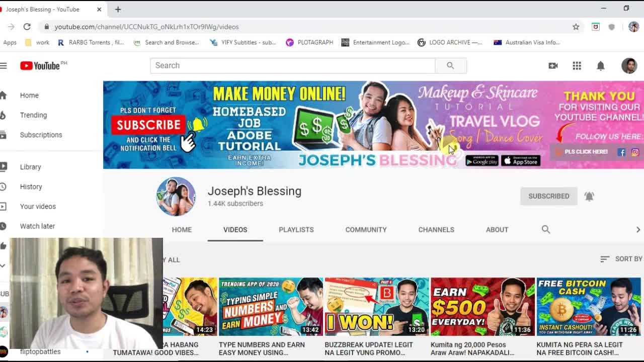
Task: Open the account avatar menu
Action: (629, 65)
